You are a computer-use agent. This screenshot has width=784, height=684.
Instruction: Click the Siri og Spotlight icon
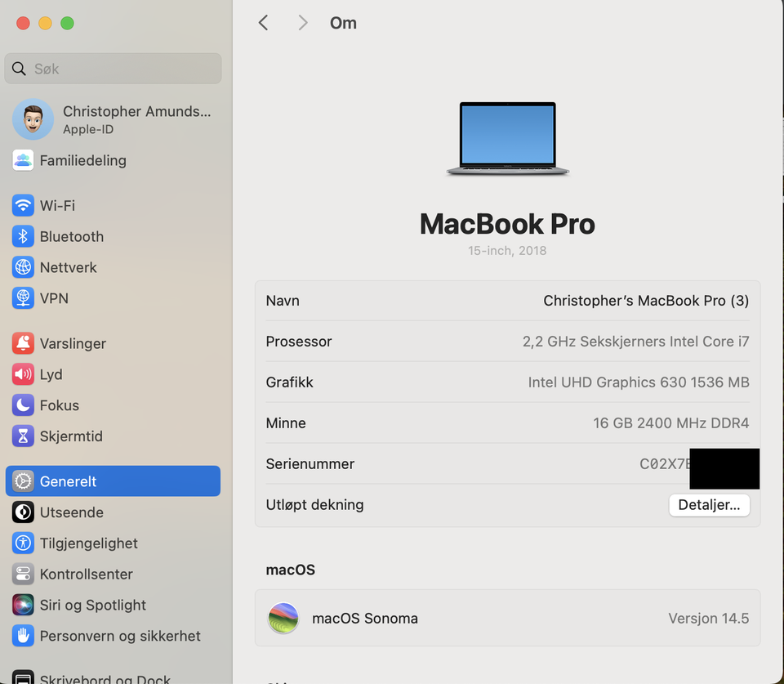coord(23,605)
